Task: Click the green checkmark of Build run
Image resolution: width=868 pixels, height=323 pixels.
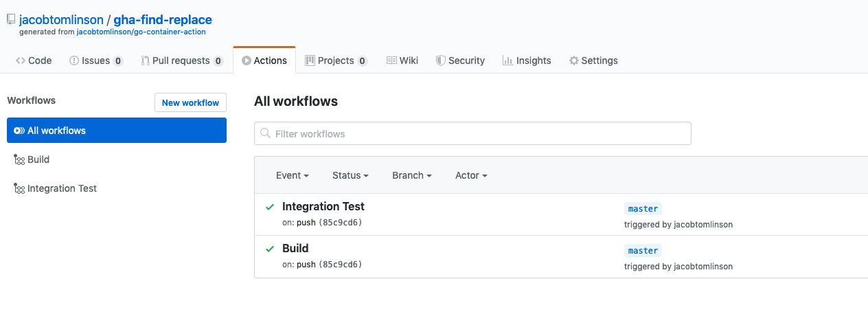Action: [270, 249]
